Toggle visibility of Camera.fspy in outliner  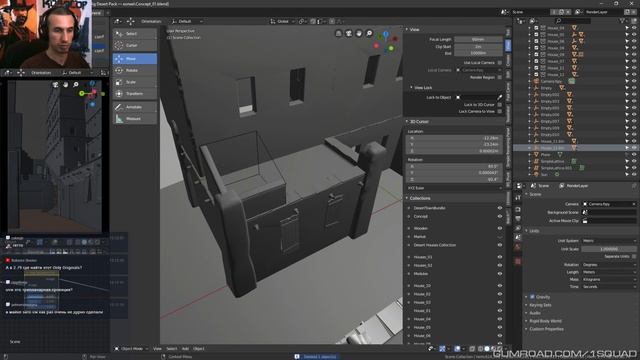pyautogui.click(x=634, y=81)
